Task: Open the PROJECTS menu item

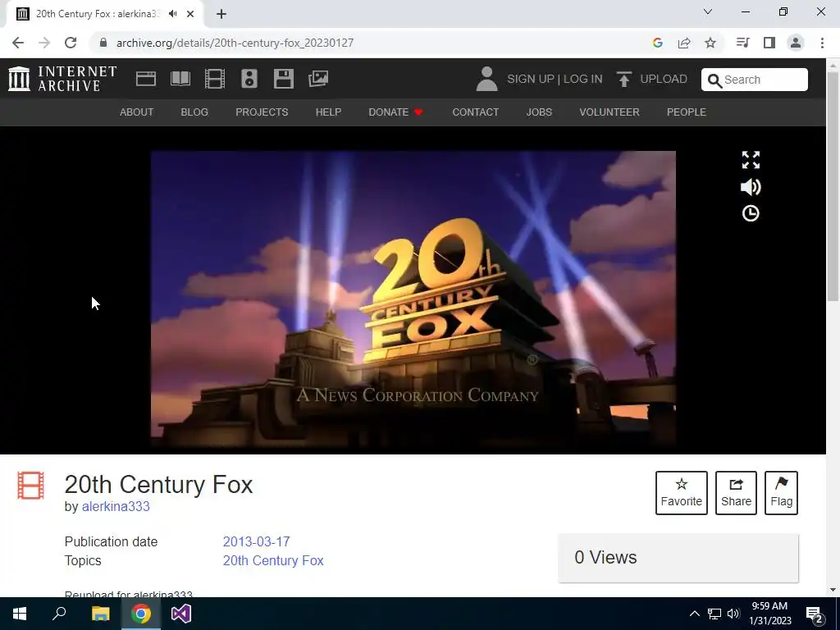Action: tap(262, 112)
